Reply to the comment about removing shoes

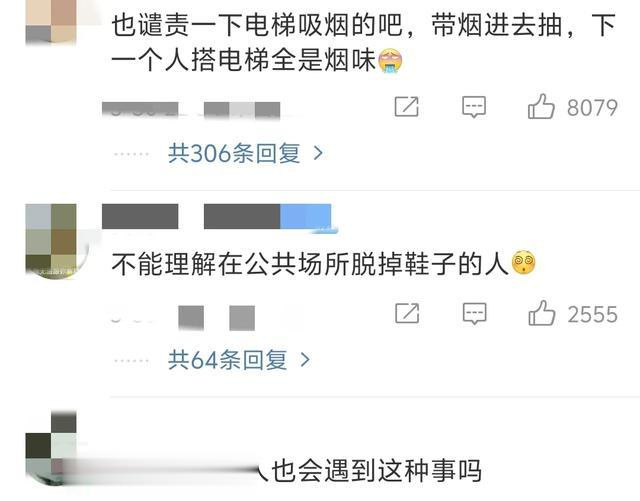[x=474, y=314]
